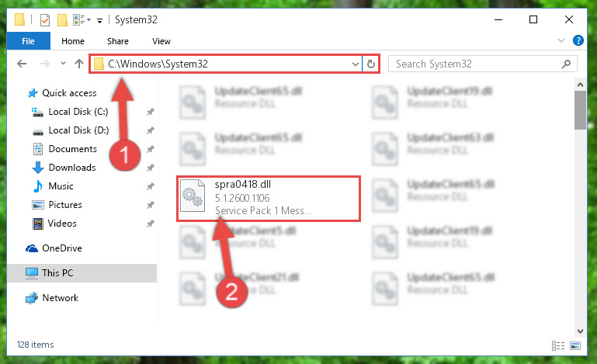Click the search magnifier icon
This screenshot has height=364, width=597.
click(566, 64)
